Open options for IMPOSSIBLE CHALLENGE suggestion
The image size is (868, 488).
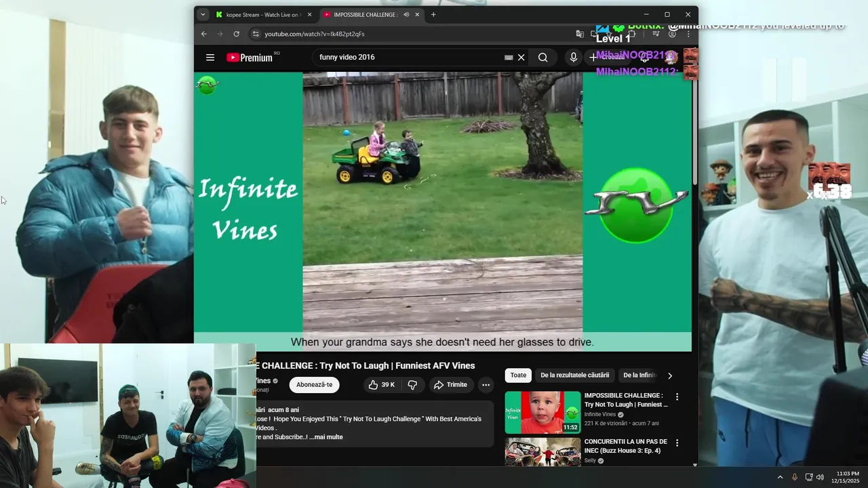click(x=677, y=397)
